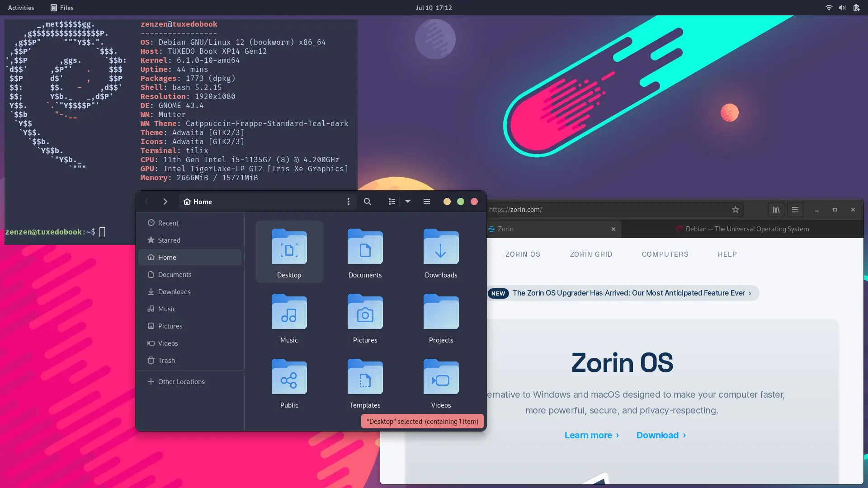Open ZORIN GRID menu on webpage
The height and width of the screenshot is (488, 868).
pyautogui.click(x=591, y=254)
